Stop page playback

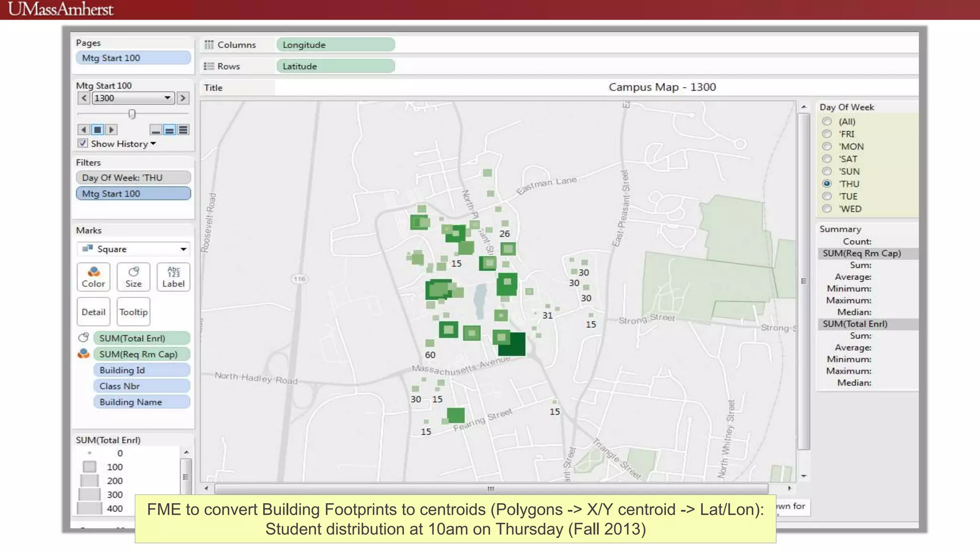(x=98, y=130)
